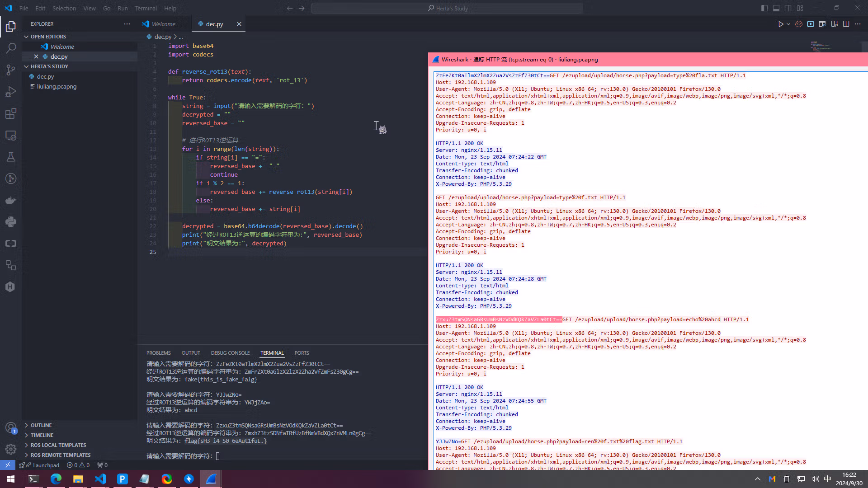Collapse the Open Editors section
This screenshot has height=488, width=868.
click(x=80, y=37)
